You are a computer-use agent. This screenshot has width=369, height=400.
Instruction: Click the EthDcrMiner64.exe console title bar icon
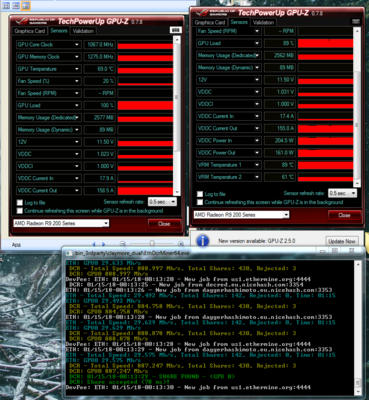point(69,253)
